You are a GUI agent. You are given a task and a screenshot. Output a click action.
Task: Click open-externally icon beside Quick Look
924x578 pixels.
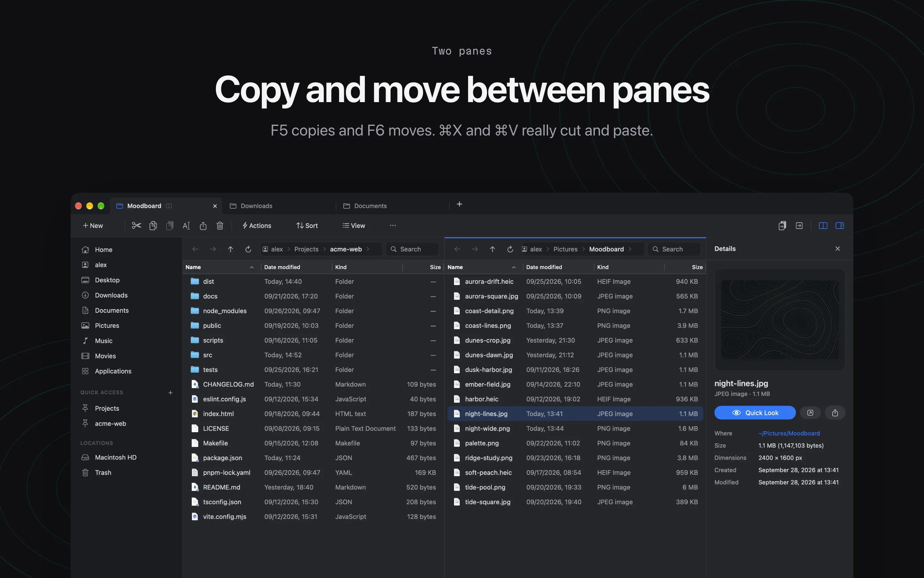[810, 413]
